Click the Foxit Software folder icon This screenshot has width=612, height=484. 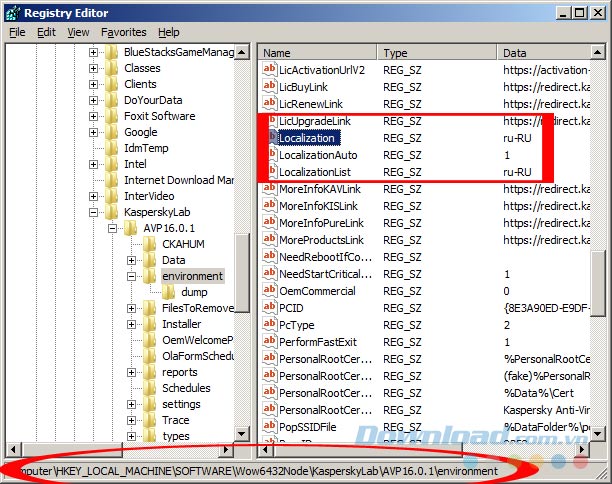click(x=112, y=116)
